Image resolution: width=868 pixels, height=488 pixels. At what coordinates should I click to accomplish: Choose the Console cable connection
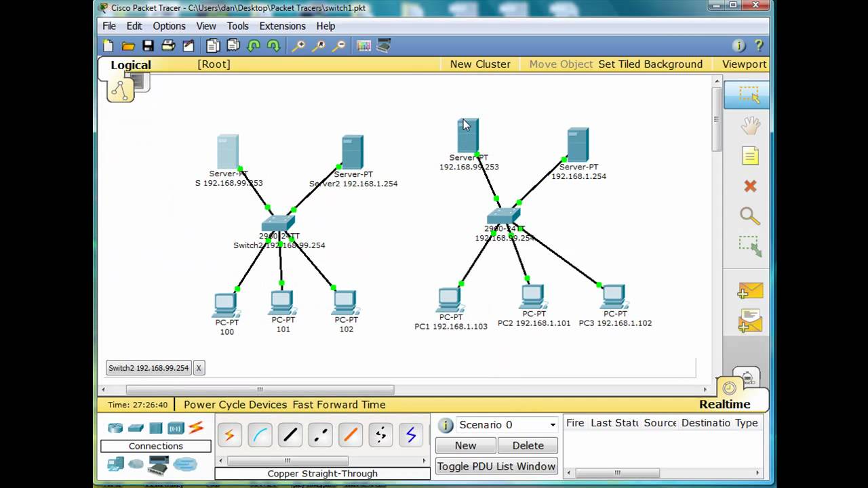[260, 434]
